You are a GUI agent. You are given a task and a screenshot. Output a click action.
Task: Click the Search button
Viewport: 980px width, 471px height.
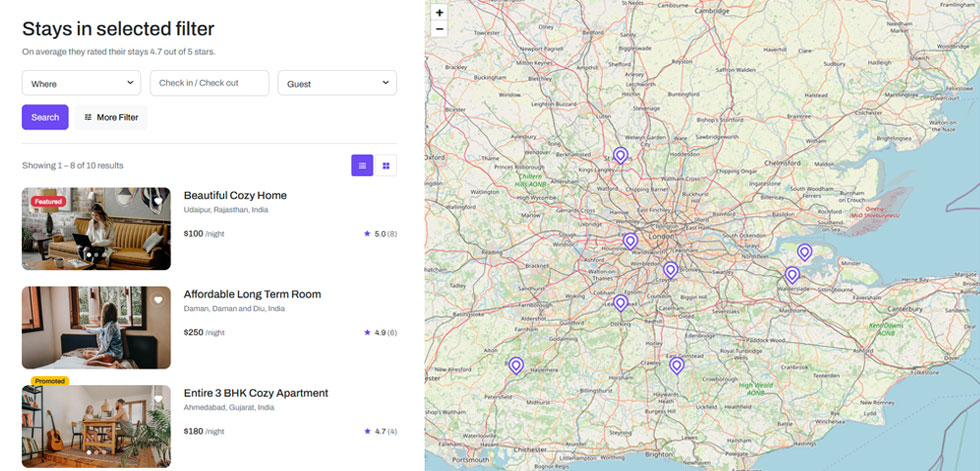coord(45,117)
